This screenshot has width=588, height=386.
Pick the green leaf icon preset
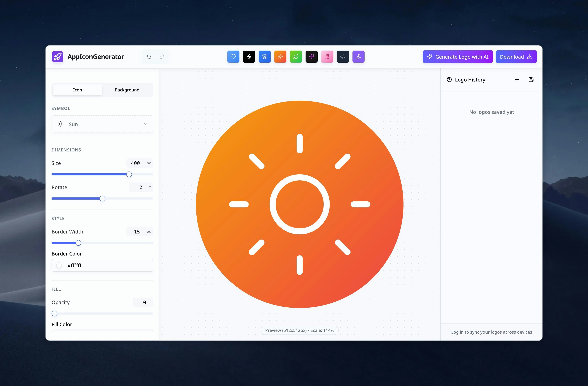296,56
